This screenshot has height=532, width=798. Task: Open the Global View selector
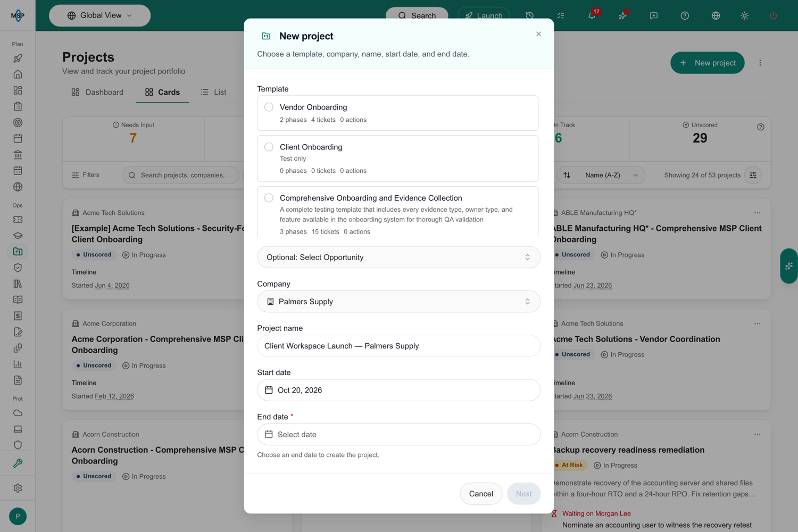(99, 15)
